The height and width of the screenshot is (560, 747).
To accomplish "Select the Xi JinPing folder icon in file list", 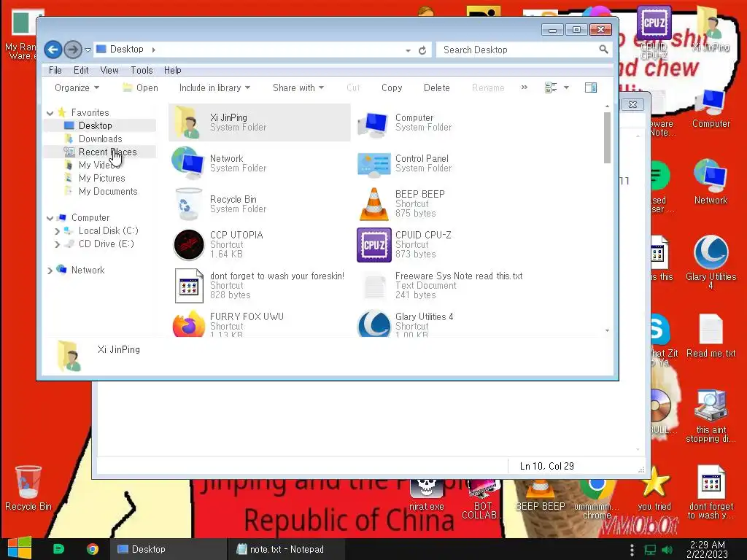I will pyautogui.click(x=187, y=122).
